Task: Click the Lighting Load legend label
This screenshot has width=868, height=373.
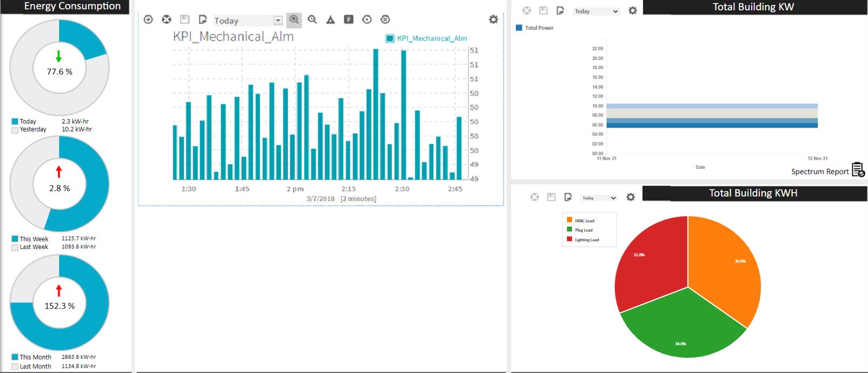Action: click(x=587, y=240)
